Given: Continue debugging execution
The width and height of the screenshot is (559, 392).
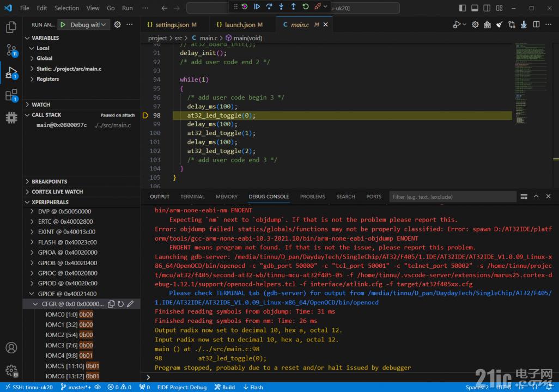Looking at the screenshot, I should click(257, 7).
